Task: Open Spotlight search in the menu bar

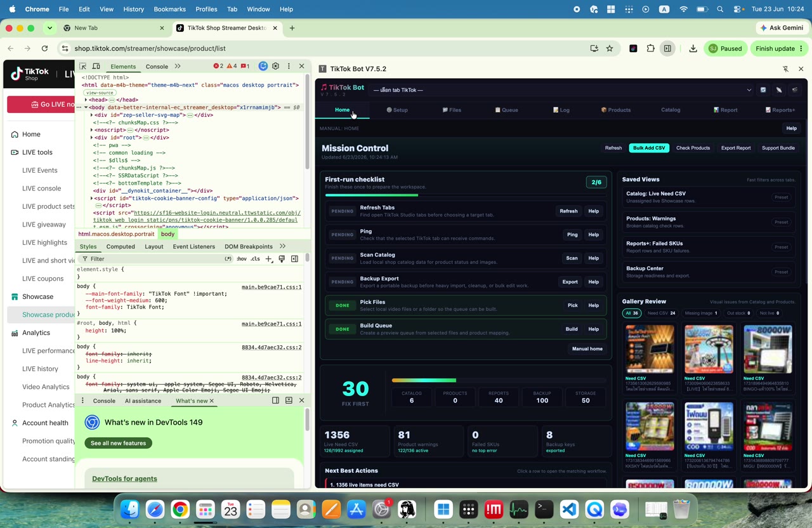Action: (x=720, y=10)
